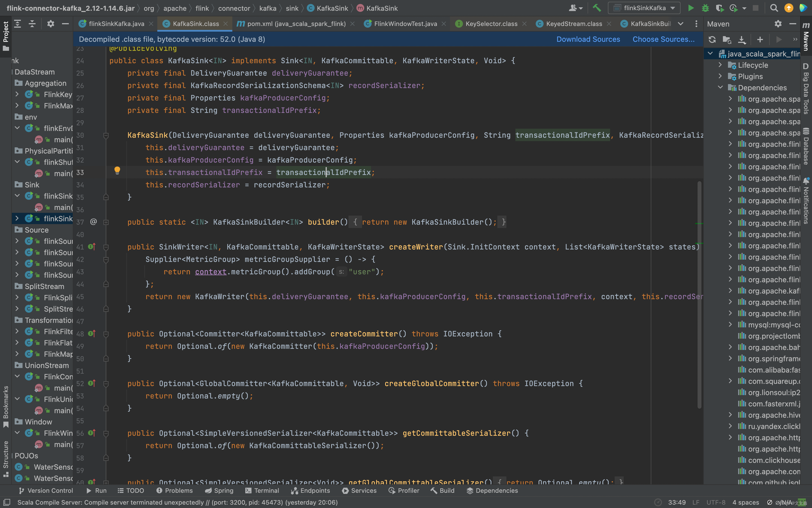Open Services tool window
Screen dimensions: 812x508
coord(359,491)
